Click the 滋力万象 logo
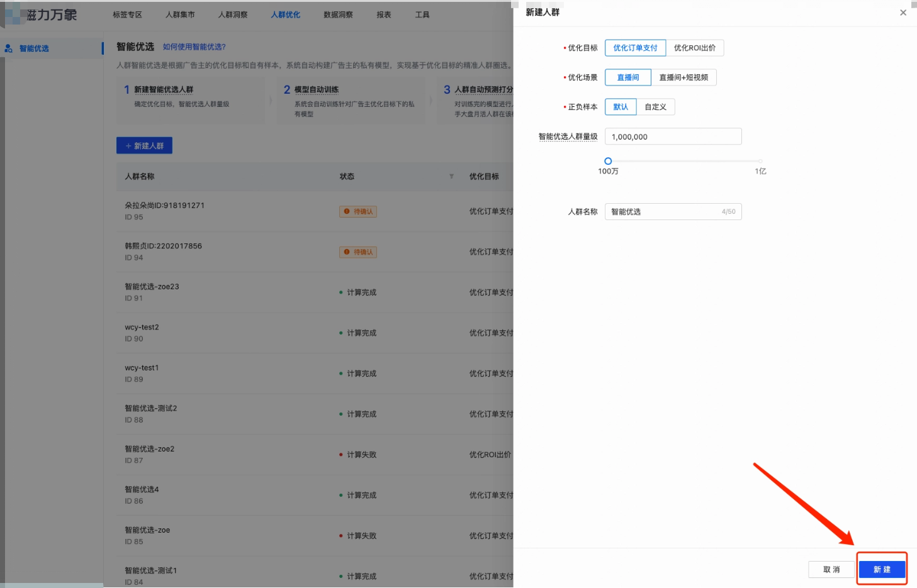This screenshot has width=917, height=588. 44,15
